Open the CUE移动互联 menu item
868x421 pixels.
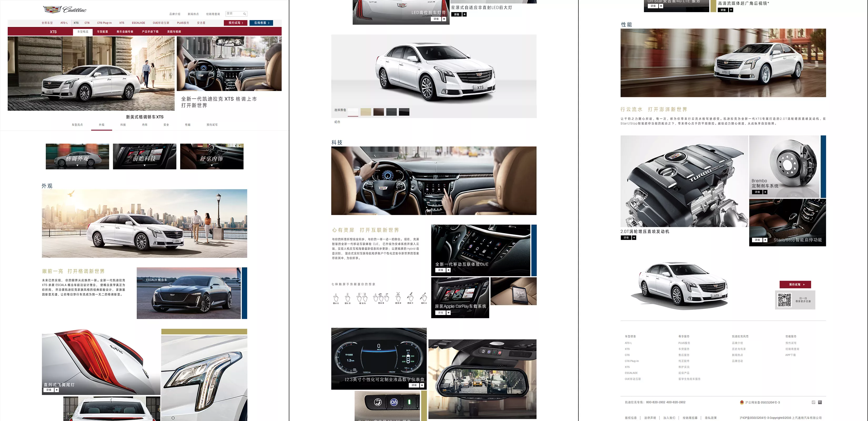click(x=161, y=23)
